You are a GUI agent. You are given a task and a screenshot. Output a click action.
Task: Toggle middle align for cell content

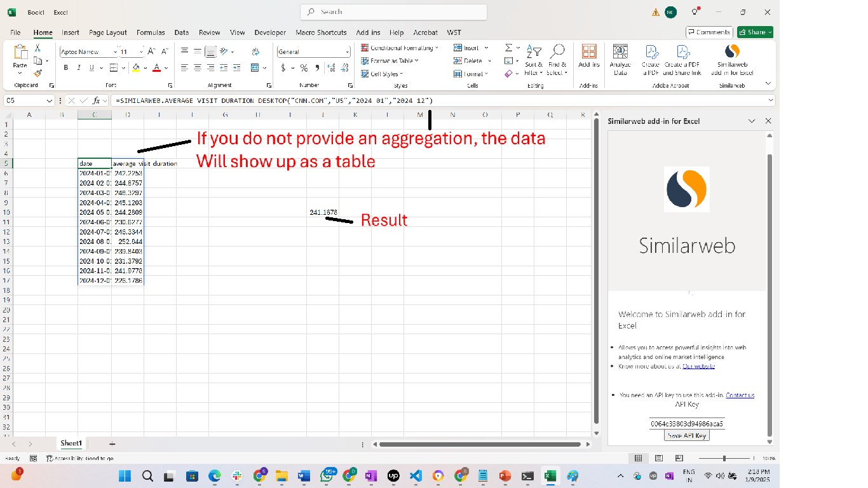(x=198, y=51)
